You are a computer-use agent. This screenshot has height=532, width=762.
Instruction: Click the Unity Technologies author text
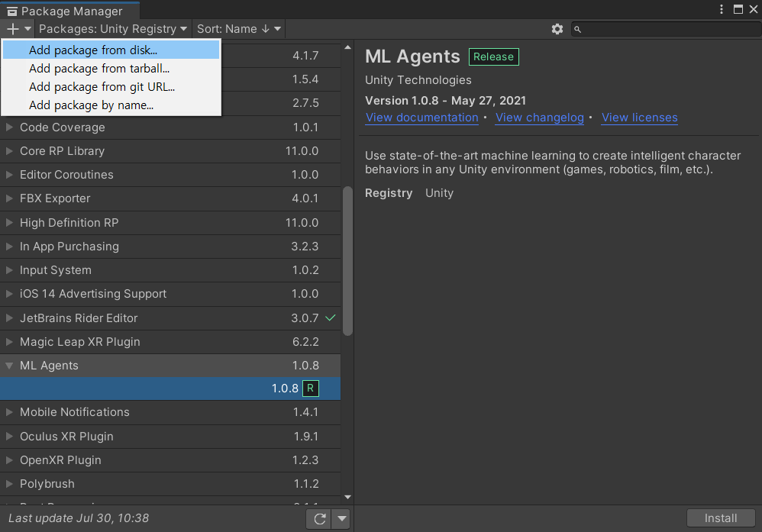[418, 80]
